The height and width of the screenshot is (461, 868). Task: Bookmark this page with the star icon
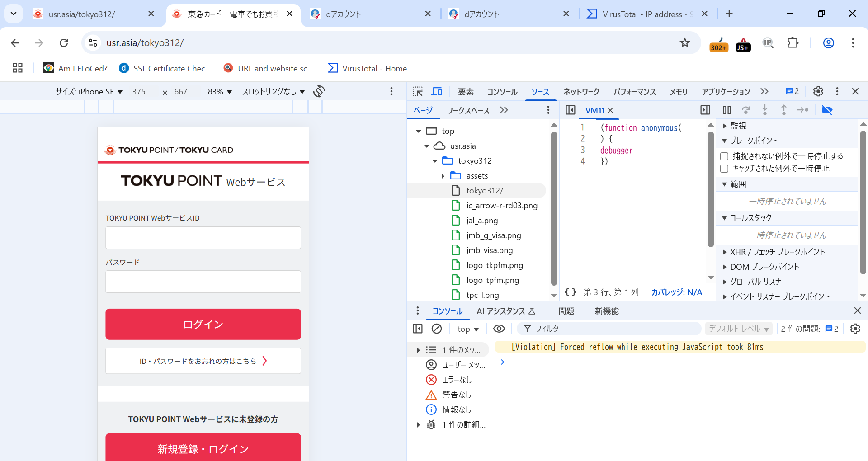point(685,43)
